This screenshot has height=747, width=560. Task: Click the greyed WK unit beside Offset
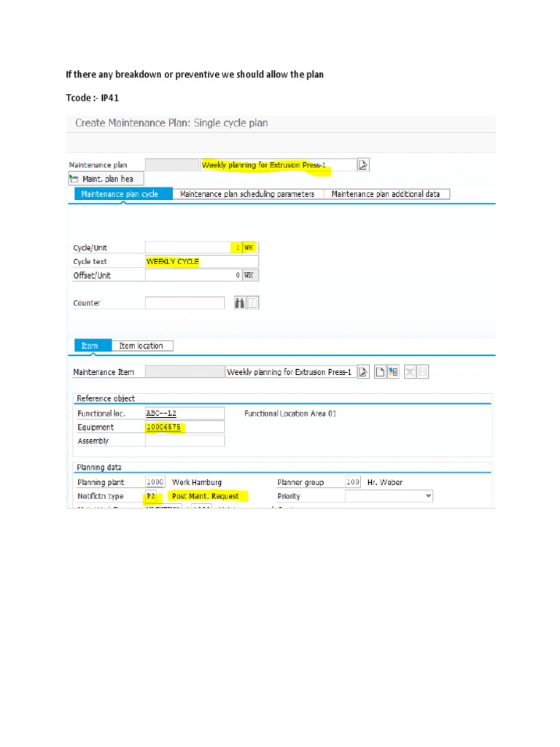pos(250,275)
